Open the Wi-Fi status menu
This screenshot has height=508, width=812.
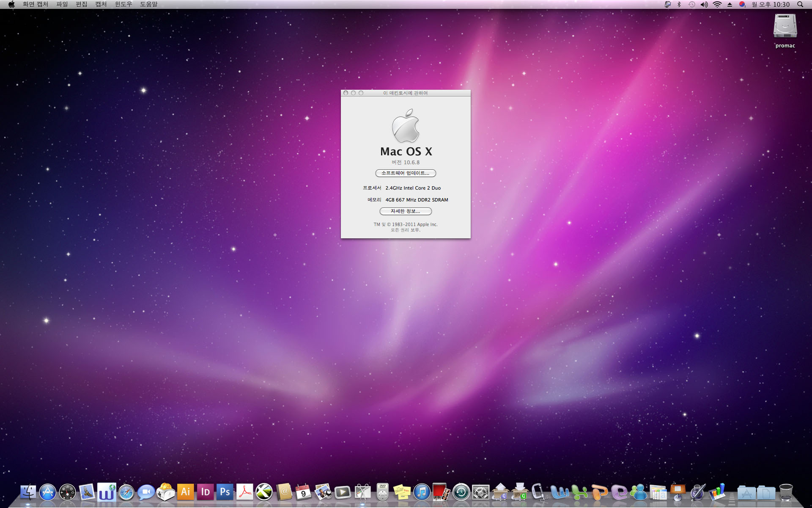[717, 4]
